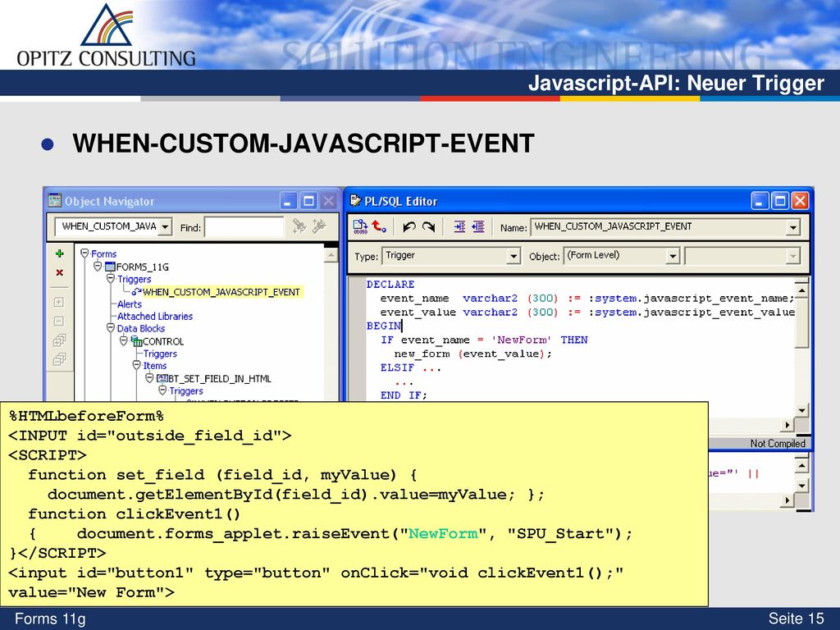Click the Revert red arrow icon
This screenshot has height=630, width=840.
(x=379, y=226)
